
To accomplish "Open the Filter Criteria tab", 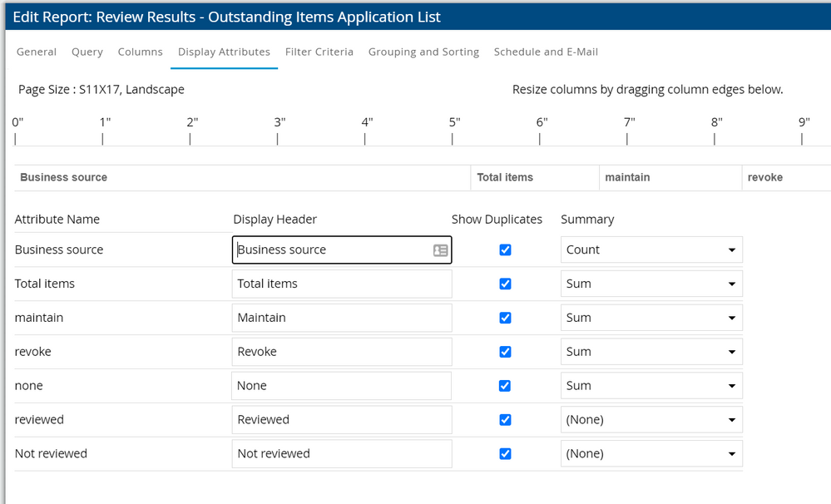I will click(319, 52).
